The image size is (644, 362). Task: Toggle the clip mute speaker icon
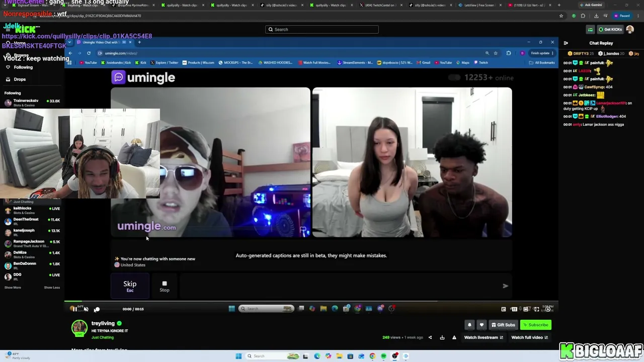click(86, 309)
